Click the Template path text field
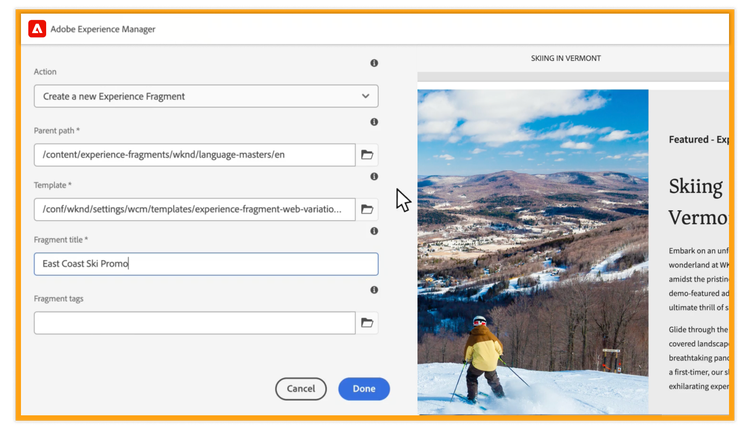 (195, 209)
